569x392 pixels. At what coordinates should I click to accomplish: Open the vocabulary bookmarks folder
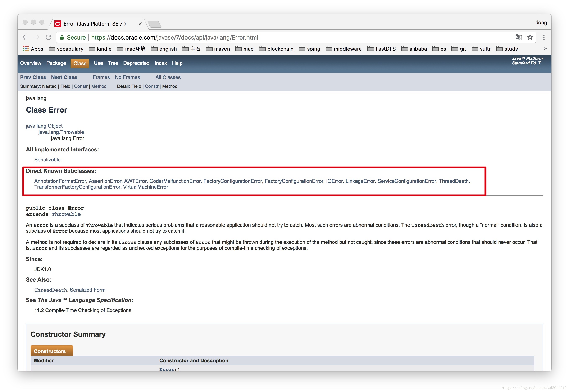pos(66,49)
